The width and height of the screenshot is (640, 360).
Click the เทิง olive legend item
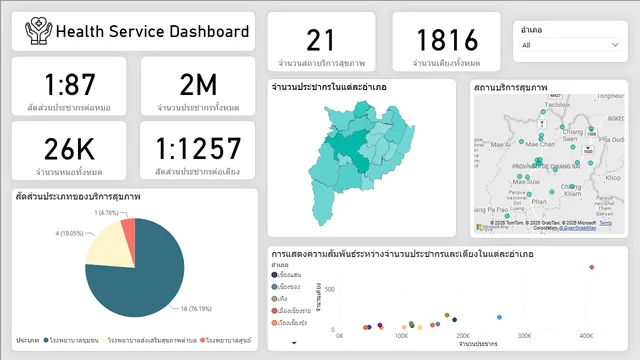pos(280,299)
